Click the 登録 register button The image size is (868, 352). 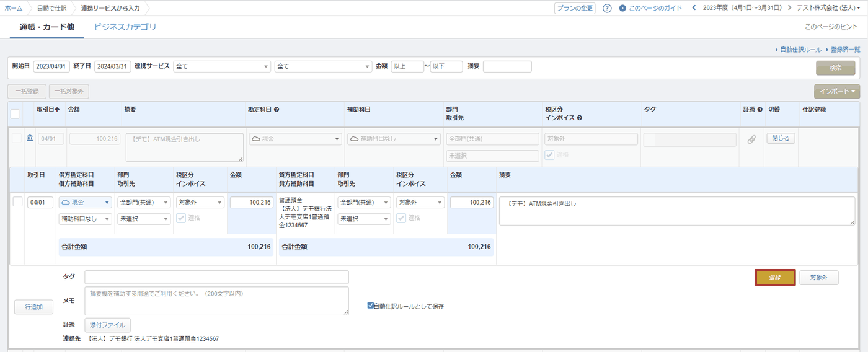click(775, 278)
